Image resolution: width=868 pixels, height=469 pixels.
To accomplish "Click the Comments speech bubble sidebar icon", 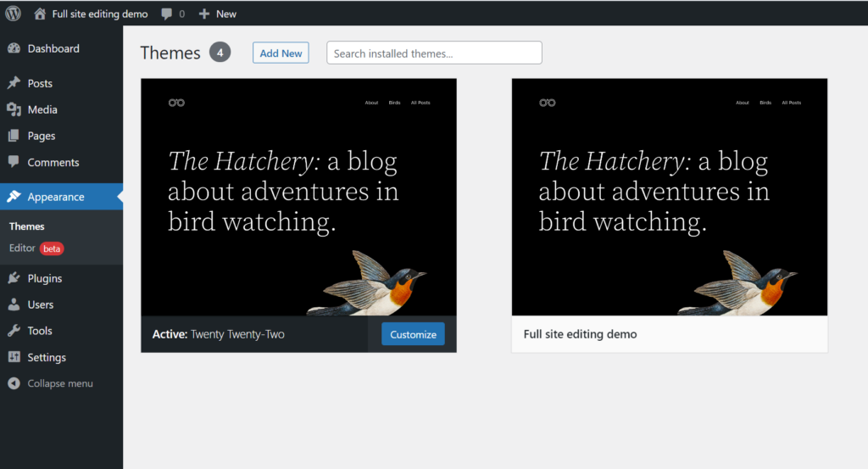I will coord(14,162).
